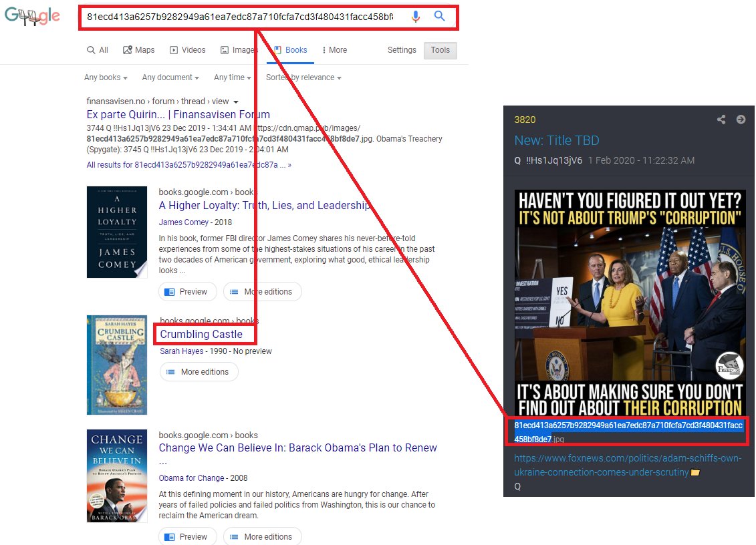Screen dimensions: 756x545
Task: Click More editions under Change We Can Believe In
Action: [x=262, y=536]
